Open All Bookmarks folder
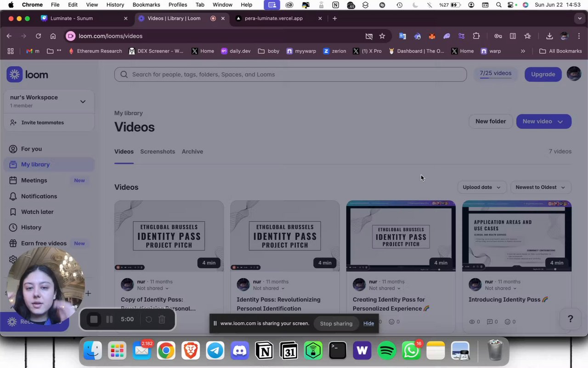 (560, 51)
